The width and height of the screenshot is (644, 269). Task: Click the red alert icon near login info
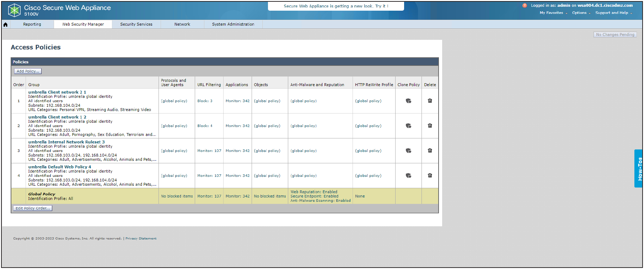coord(525,5)
